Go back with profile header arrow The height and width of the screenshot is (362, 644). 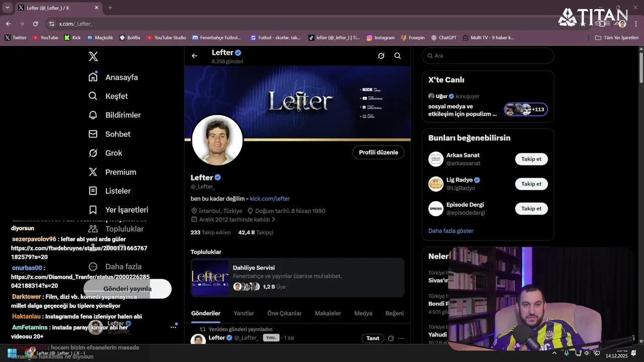coord(195,56)
